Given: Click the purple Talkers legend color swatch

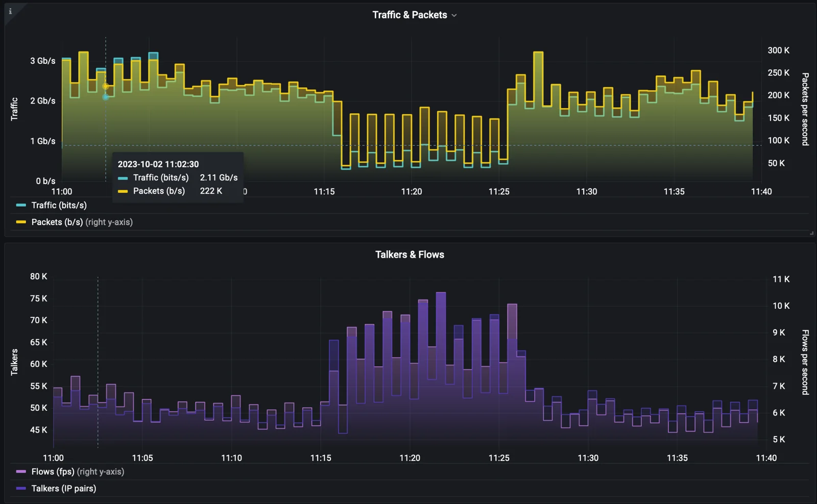Looking at the screenshot, I should tap(21, 488).
